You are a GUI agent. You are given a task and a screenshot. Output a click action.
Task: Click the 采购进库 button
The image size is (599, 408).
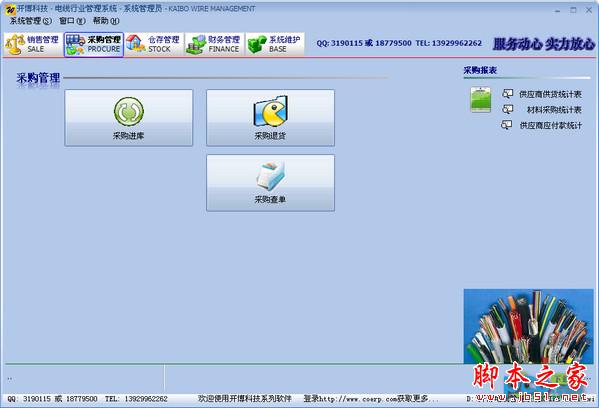[x=129, y=118]
